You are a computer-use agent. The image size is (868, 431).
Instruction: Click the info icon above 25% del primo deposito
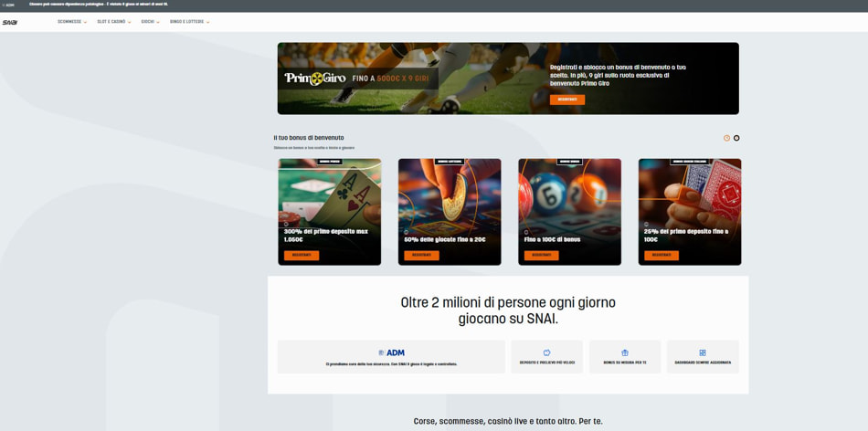pos(647,224)
